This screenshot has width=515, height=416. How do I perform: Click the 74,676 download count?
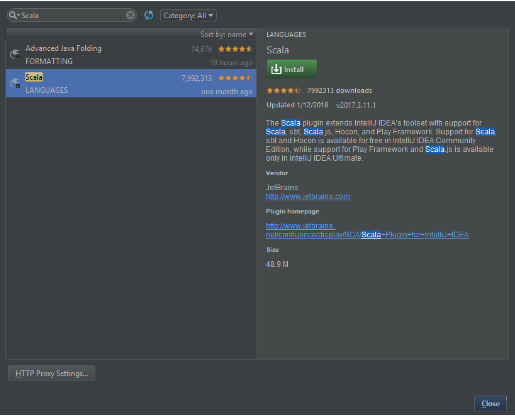click(201, 49)
